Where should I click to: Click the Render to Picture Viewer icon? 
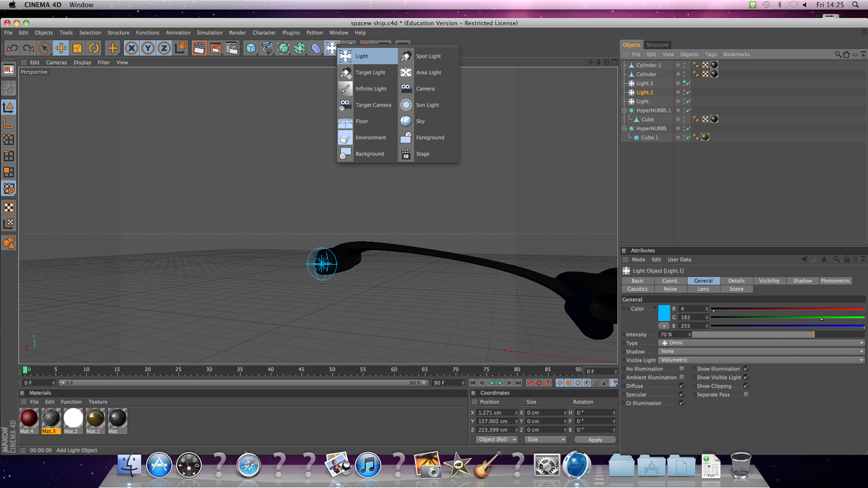(216, 48)
